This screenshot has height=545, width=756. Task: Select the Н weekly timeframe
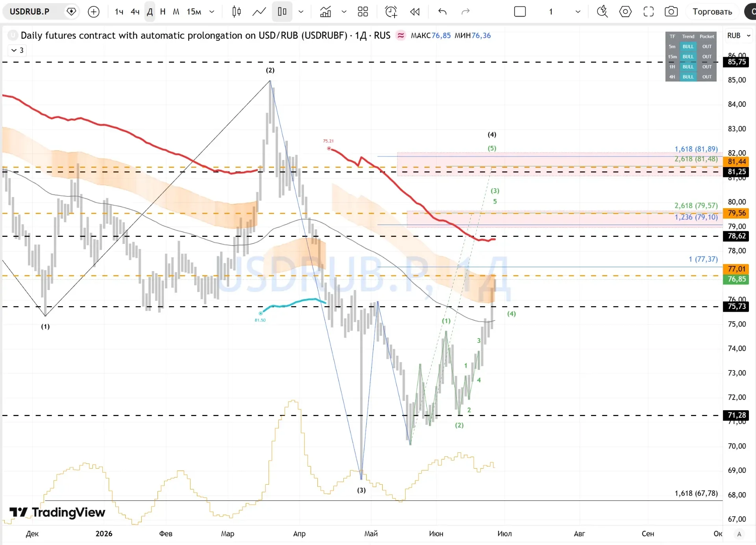tap(163, 12)
